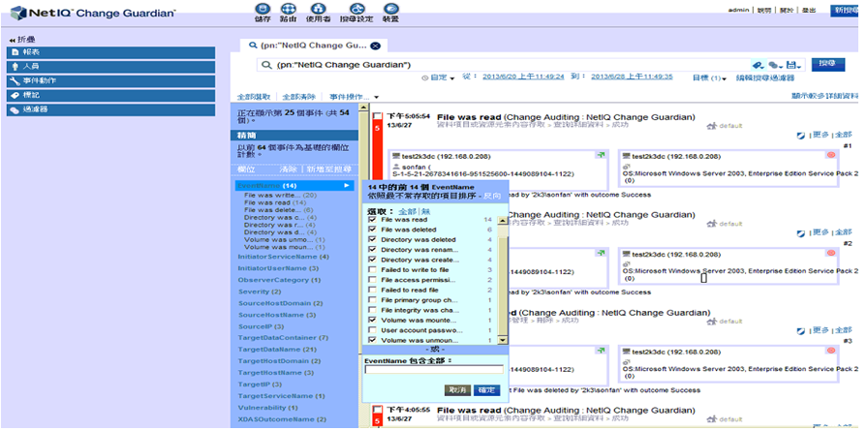Open the 自定 time range dropdown
Image resolution: width=868 pixels, height=431 pixels.
point(439,78)
